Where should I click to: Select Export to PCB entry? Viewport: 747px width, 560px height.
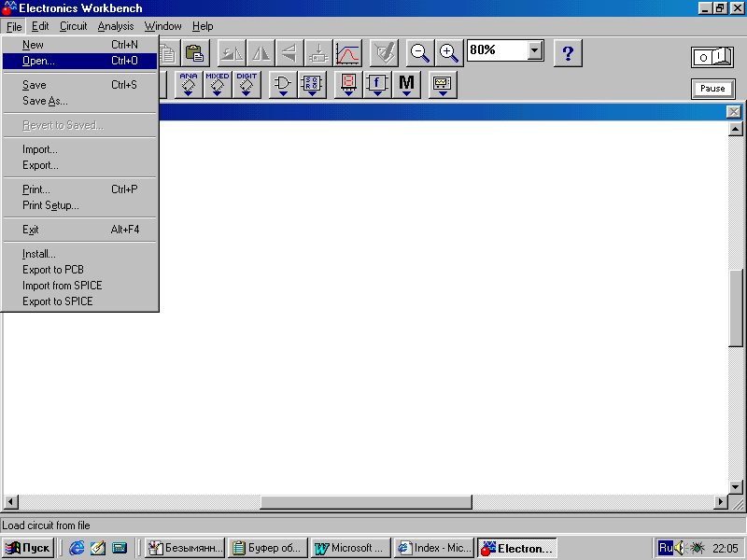(79, 270)
